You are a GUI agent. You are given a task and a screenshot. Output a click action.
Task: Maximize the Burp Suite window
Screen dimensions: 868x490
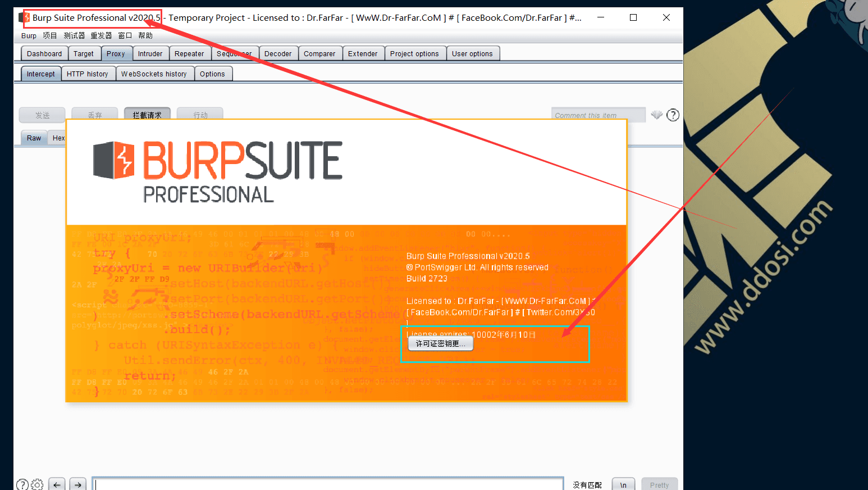pos(633,17)
